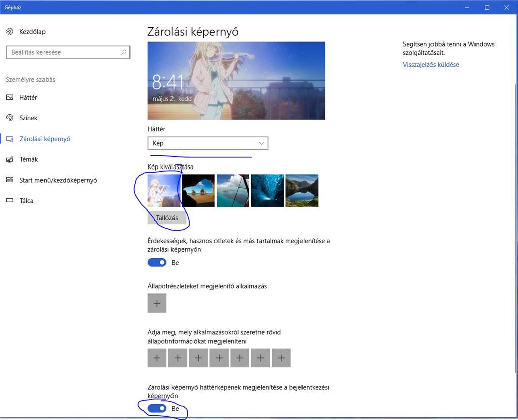
Task: Click the search magnifier icon in the settings search box
Action: pos(124,52)
